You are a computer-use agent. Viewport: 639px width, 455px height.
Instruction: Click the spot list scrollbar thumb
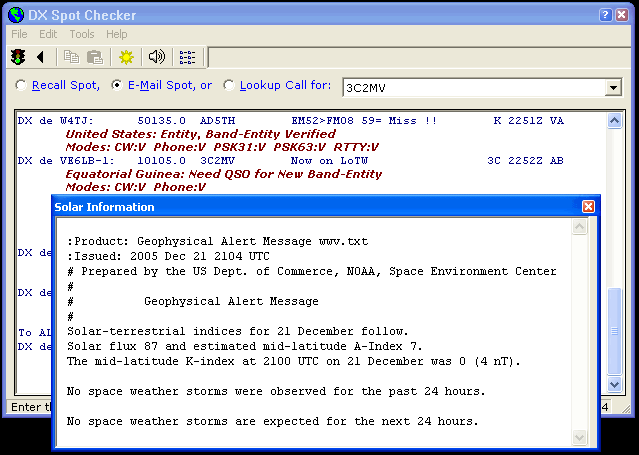point(614,331)
